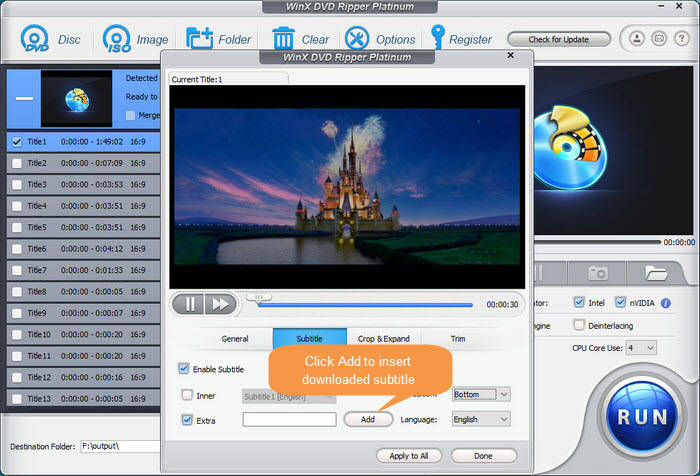Image resolution: width=700 pixels, height=476 pixels.
Task: Click the user account icon
Action: point(637,39)
